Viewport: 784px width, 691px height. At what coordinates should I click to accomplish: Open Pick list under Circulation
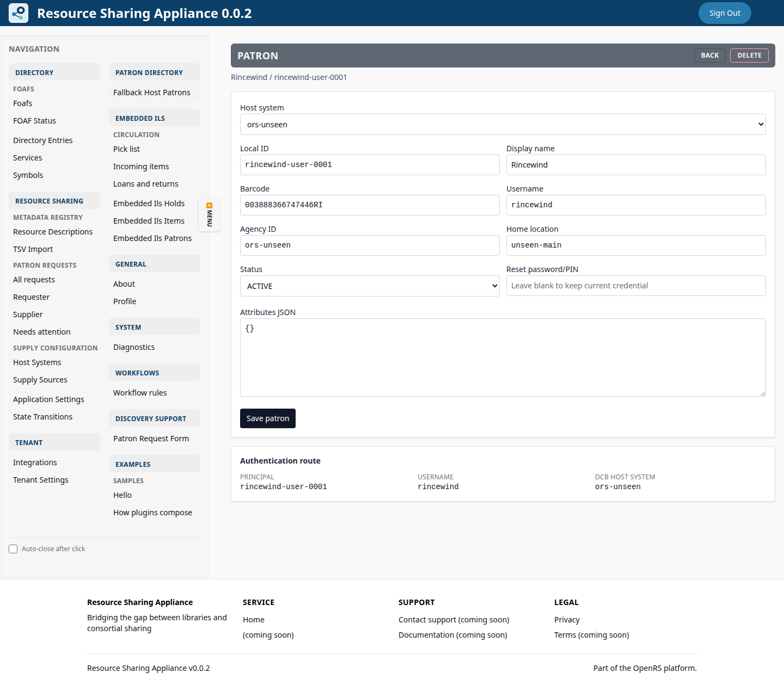[x=126, y=149]
